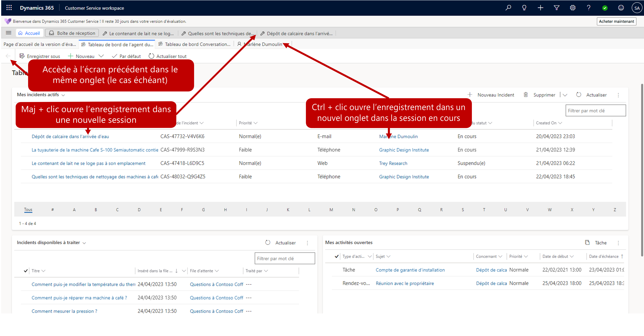The image size is (644, 336).
Task: Expand the chevron next to Nouveau
Action: (101, 56)
